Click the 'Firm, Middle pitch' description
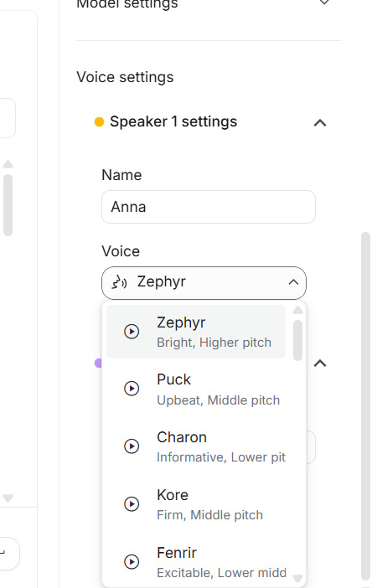 pos(209,515)
